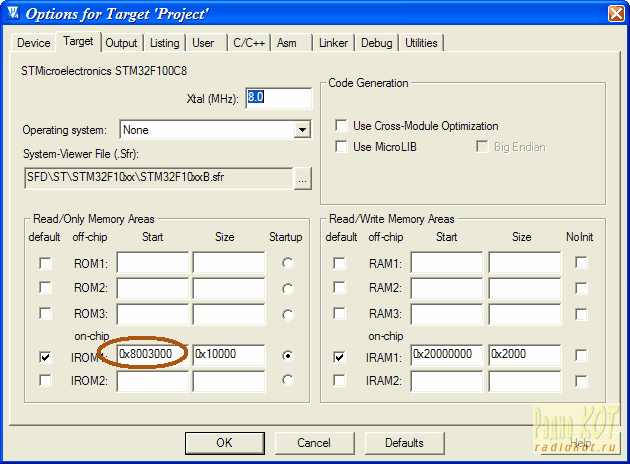630x464 pixels.
Task: Click the Keil icon in title bar
Action: (x=12, y=14)
